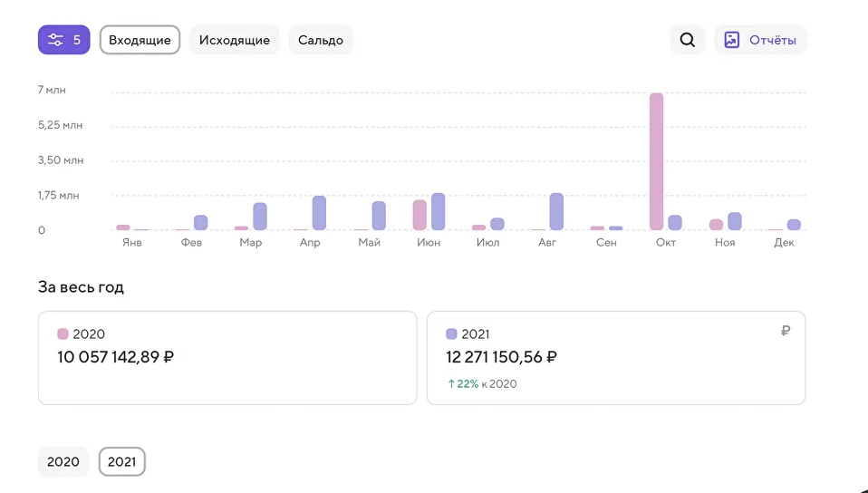Viewport: 868px width, 493px height.
Task: Click the purple June 2021 bar
Action: [438, 211]
